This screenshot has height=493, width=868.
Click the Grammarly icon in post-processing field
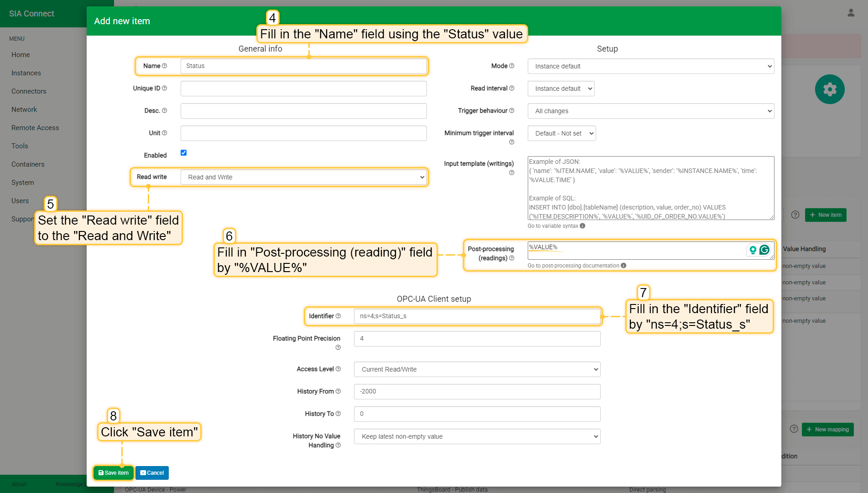point(764,250)
